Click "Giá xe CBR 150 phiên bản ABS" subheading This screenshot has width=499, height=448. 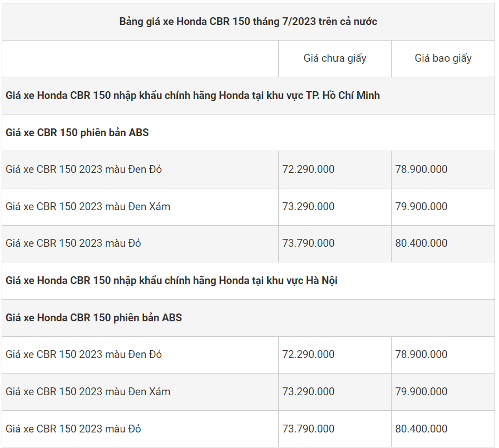(x=77, y=133)
